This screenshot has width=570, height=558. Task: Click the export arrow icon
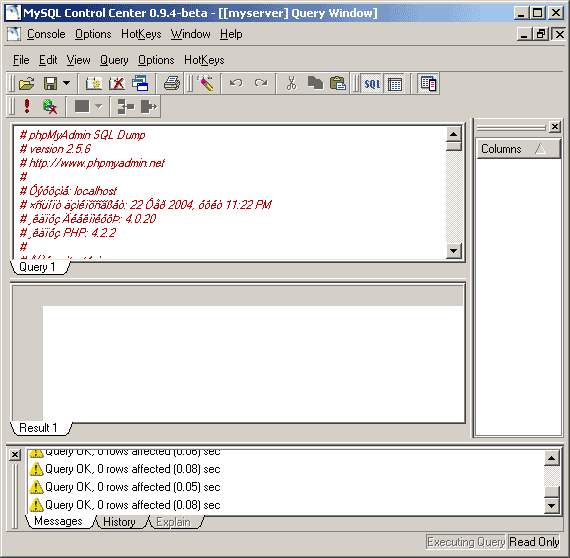[x=149, y=107]
